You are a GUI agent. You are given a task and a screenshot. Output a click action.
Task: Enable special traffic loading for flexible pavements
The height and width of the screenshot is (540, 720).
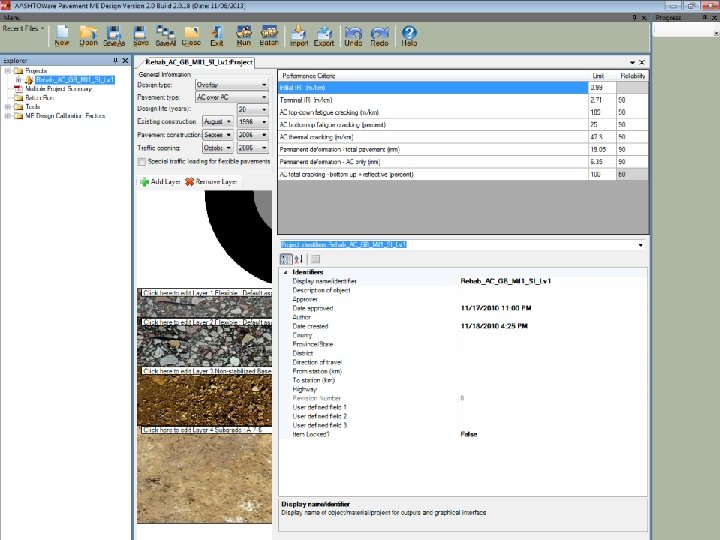pyautogui.click(x=142, y=161)
